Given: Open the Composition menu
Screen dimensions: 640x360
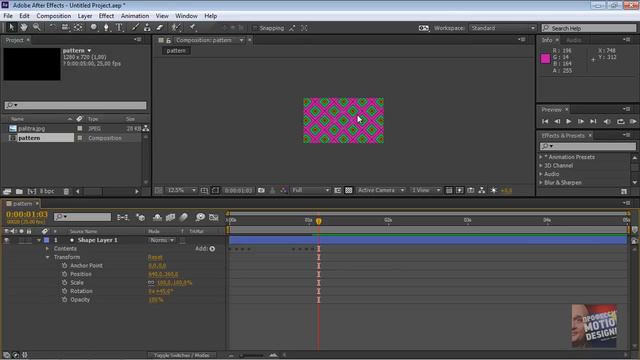Looking at the screenshot, I should pyautogui.click(x=53, y=16).
